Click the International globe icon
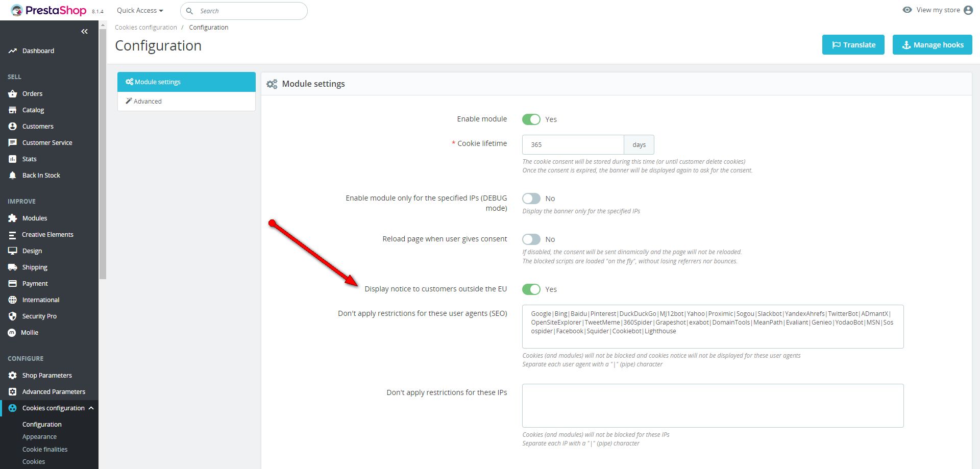The width and height of the screenshot is (980, 469). point(13,300)
